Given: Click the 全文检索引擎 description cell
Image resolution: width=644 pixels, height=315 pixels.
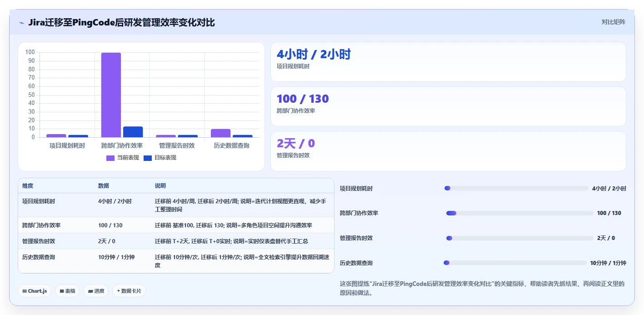Looking at the screenshot, I should pos(242,261).
